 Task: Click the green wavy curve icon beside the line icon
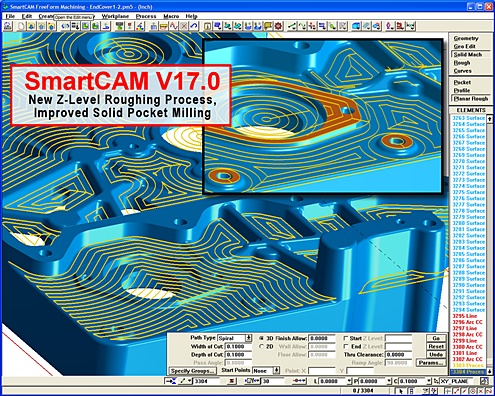click(x=302, y=26)
